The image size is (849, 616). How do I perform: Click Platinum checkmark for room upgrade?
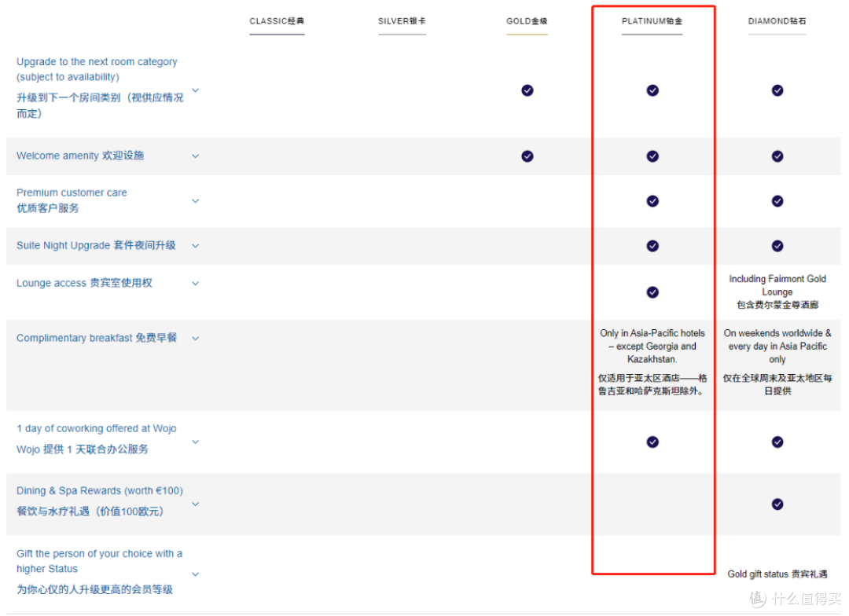pyautogui.click(x=652, y=90)
